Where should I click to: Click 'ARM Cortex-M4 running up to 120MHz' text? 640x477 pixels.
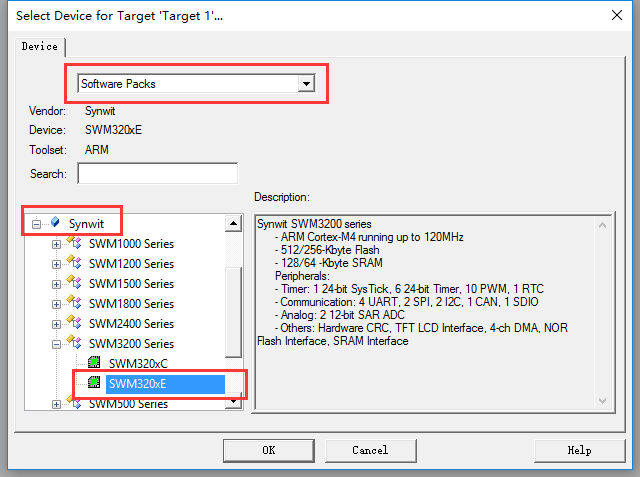pyautogui.click(x=372, y=237)
